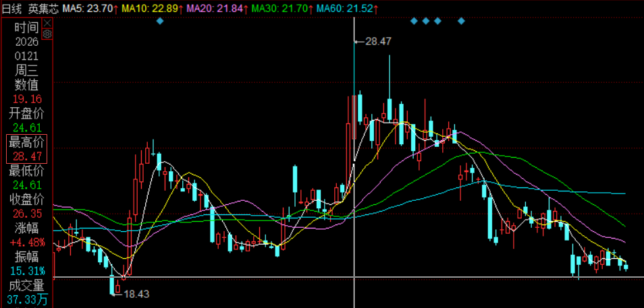
Task: Close the data info panel with the X icon
Action: 47,23
